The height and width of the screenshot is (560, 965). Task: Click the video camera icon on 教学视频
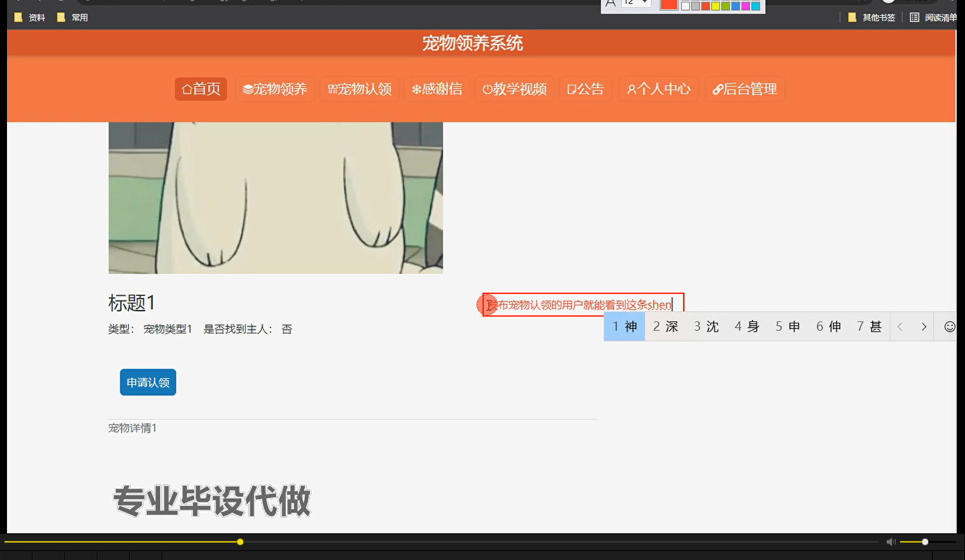(x=487, y=89)
